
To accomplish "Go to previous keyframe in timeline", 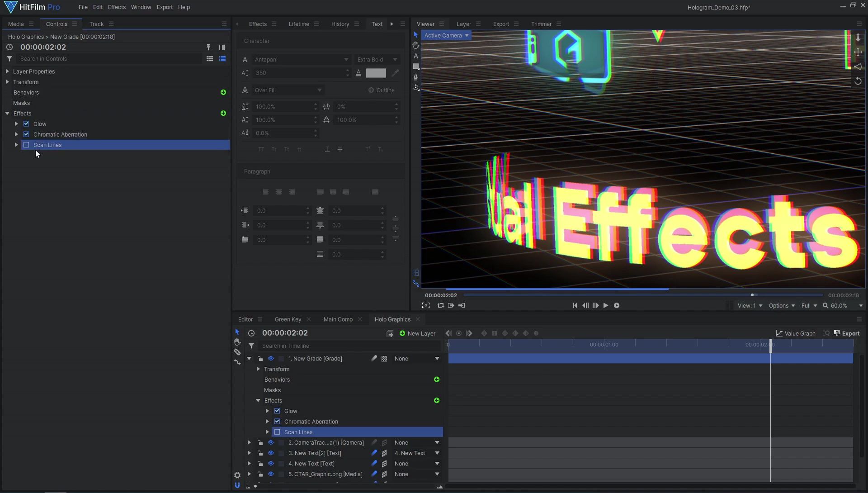I will click(448, 333).
